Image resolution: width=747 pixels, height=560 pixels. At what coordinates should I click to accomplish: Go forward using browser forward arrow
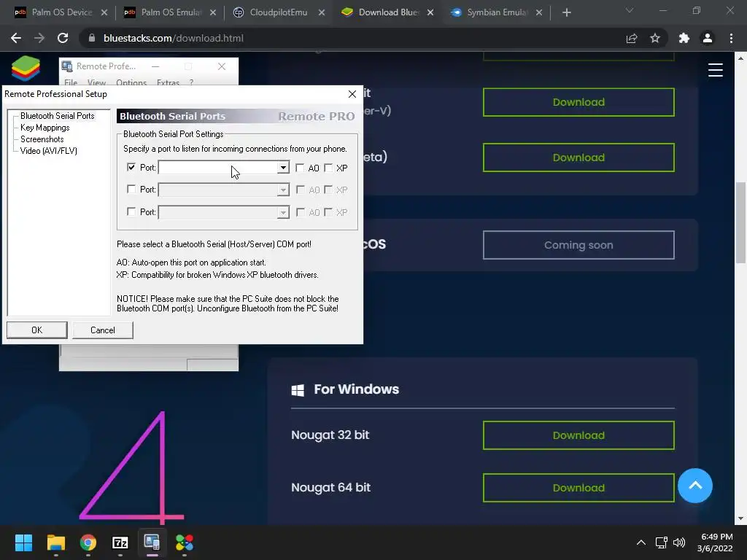pyautogui.click(x=39, y=38)
